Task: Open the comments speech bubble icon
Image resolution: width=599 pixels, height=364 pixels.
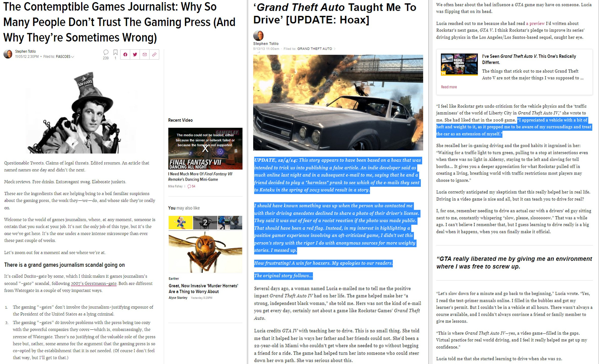Action: (106, 52)
